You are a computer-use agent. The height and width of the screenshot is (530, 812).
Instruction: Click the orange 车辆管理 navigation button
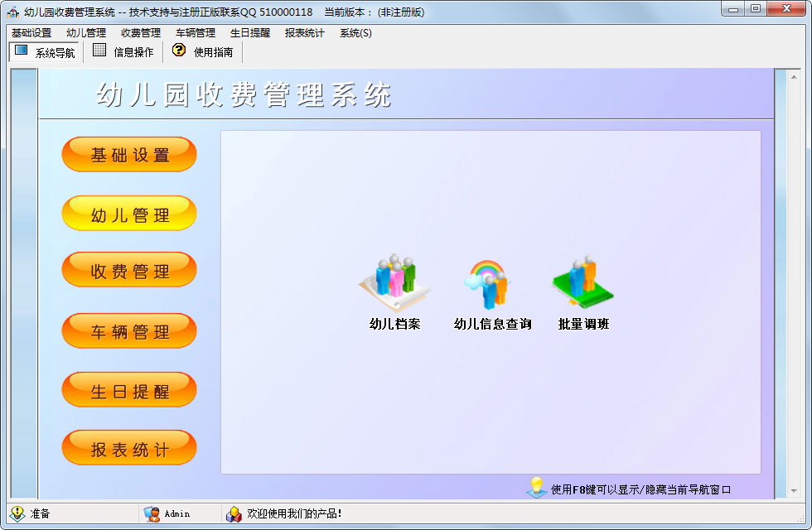click(129, 330)
